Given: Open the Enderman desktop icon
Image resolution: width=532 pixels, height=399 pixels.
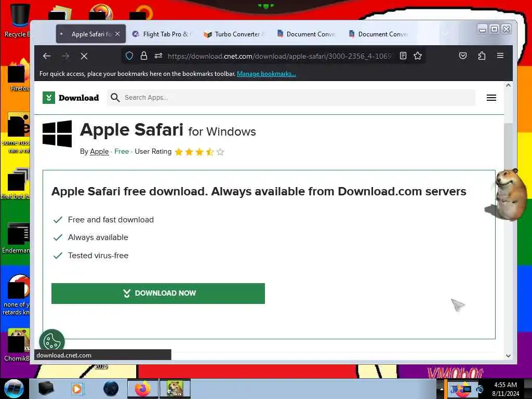Looking at the screenshot, I should point(16,238).
